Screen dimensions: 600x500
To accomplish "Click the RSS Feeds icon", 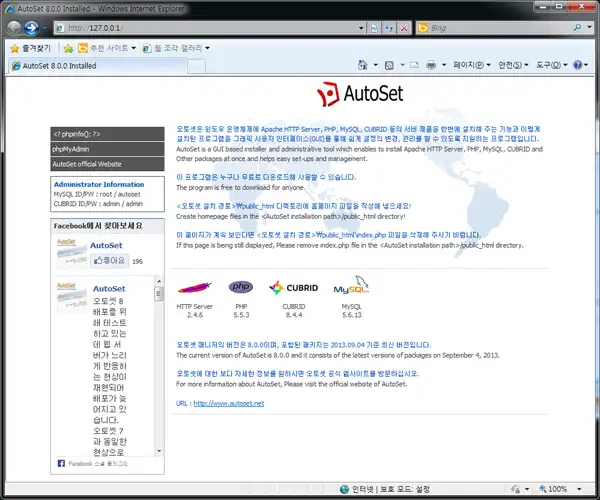I will coord(389,65).
